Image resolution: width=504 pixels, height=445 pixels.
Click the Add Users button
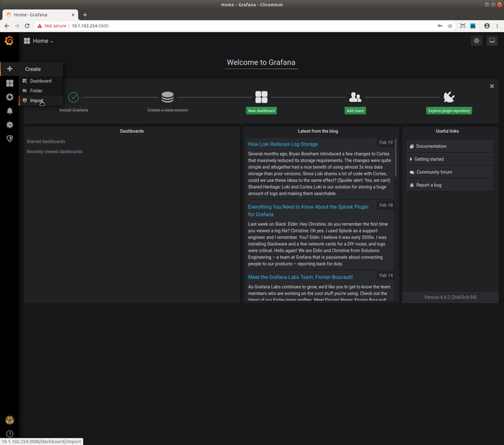pos(356,111)
